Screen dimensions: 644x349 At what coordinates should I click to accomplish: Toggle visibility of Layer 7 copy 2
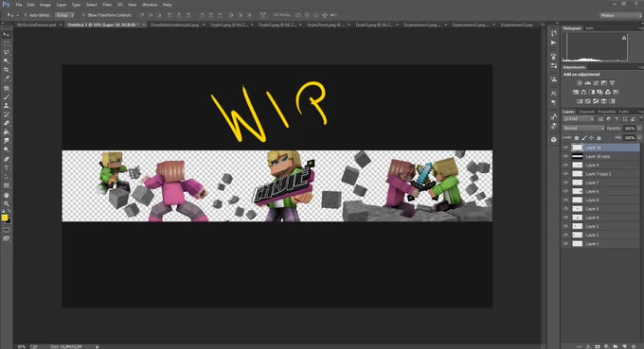tap(565, 174)
